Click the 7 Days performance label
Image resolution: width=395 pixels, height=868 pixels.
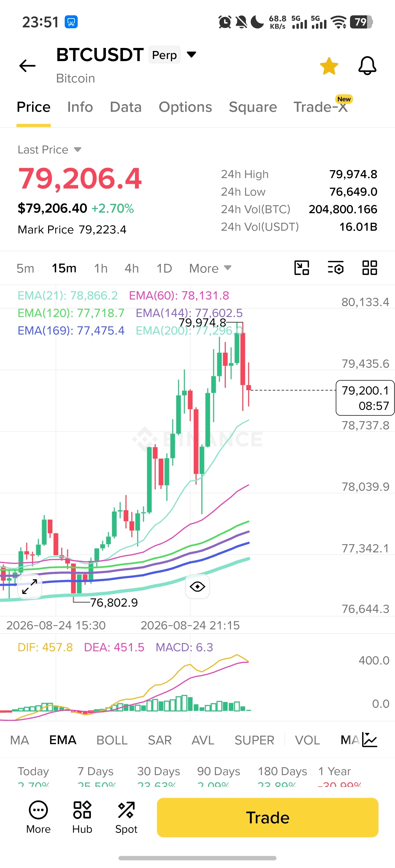(x=95, y=772)
